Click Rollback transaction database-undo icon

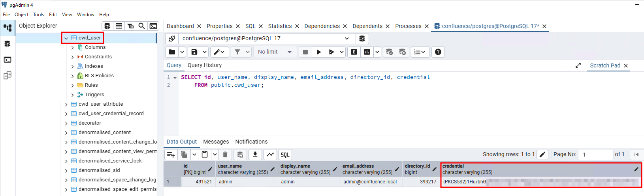click(403, 52)
